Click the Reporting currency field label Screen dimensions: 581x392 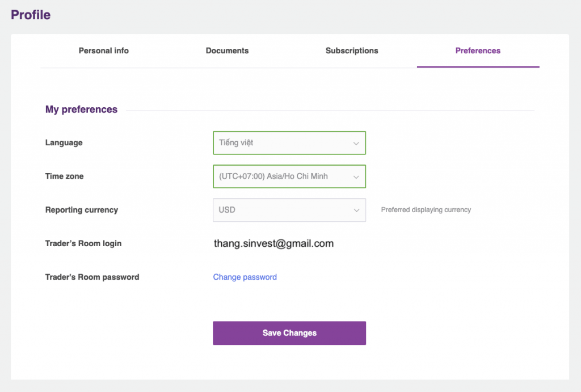[x=82, y=210]
